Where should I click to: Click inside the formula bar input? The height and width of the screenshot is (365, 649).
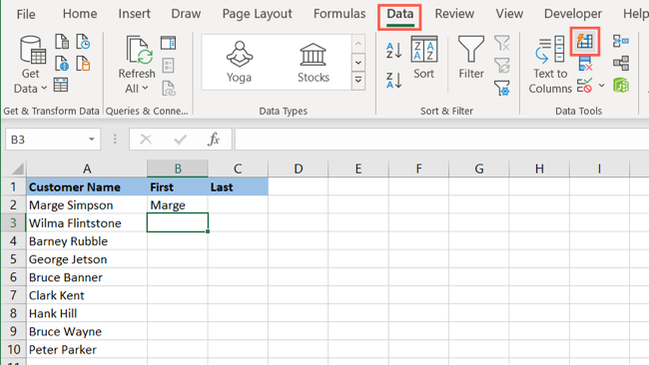442,139
